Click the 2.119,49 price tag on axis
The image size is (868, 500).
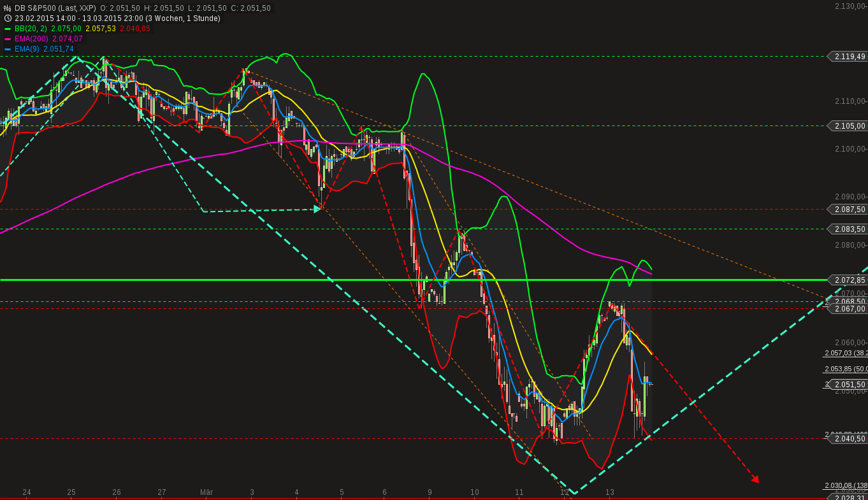coord(848,56)
